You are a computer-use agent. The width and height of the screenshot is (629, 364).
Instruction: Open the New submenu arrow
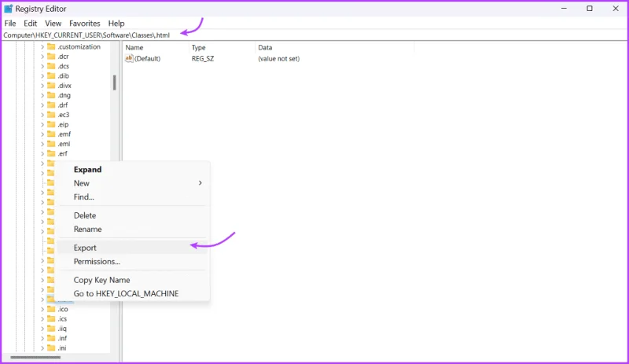point(200,183)
